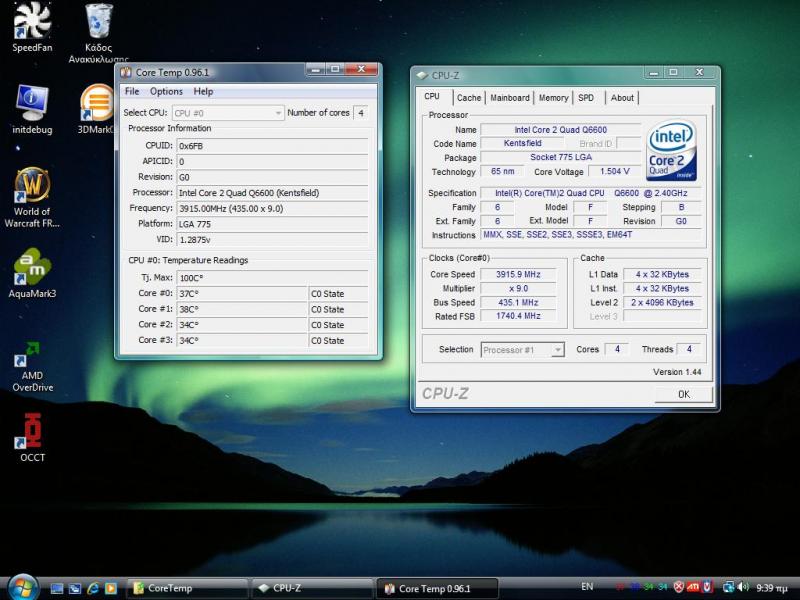Viewport: 800px width, 600px height.
Task: Launch the World of Warcraft shortcut
Action: click(32, 197)
